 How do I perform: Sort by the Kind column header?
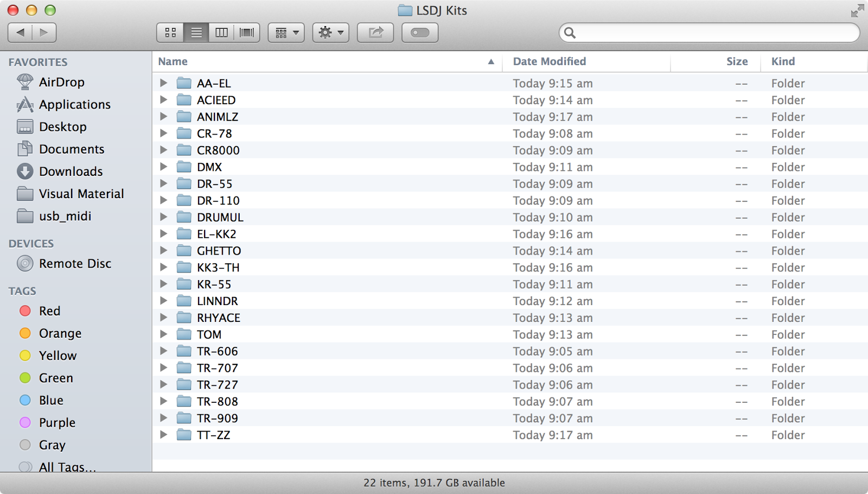click(813, 61)
